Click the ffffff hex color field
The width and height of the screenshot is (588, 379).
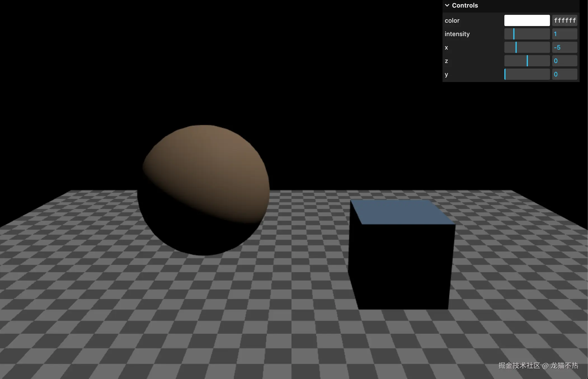click(x=565, y=20)
